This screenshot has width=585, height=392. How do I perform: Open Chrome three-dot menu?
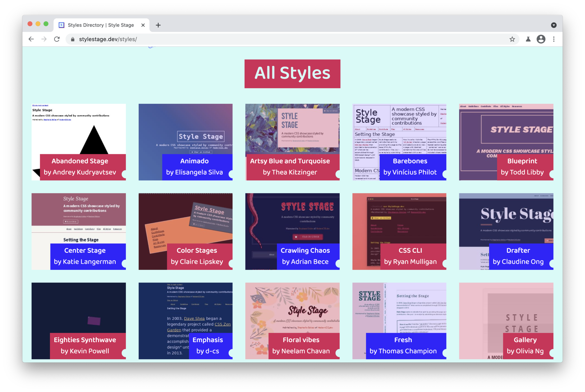point(554,39)
